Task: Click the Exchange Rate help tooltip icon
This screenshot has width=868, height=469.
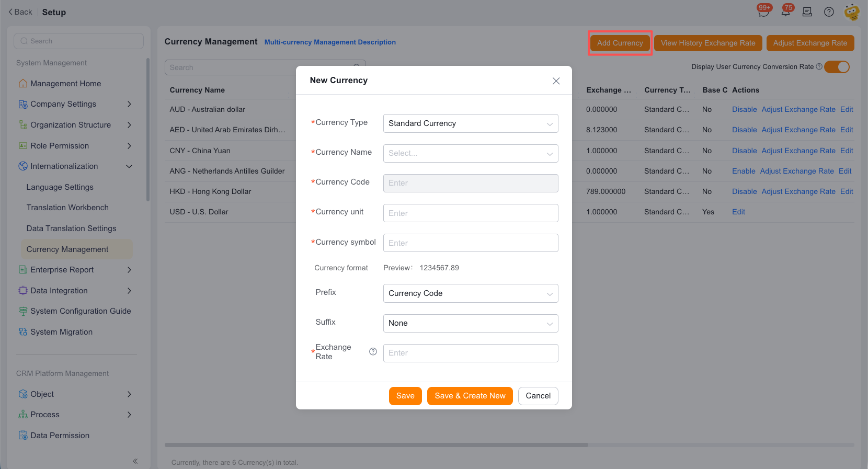Action: [373, 352]
